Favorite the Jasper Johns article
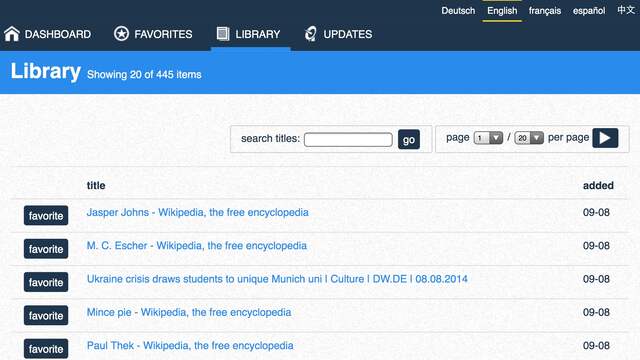The height and width of the screenshot is (360, 640). [46, 216]
